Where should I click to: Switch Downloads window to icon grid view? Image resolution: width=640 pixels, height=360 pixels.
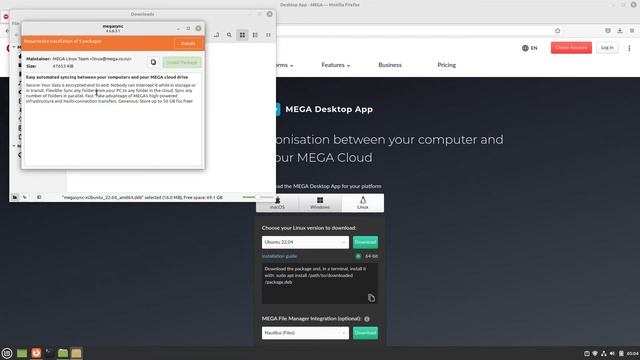coord(242,35)
